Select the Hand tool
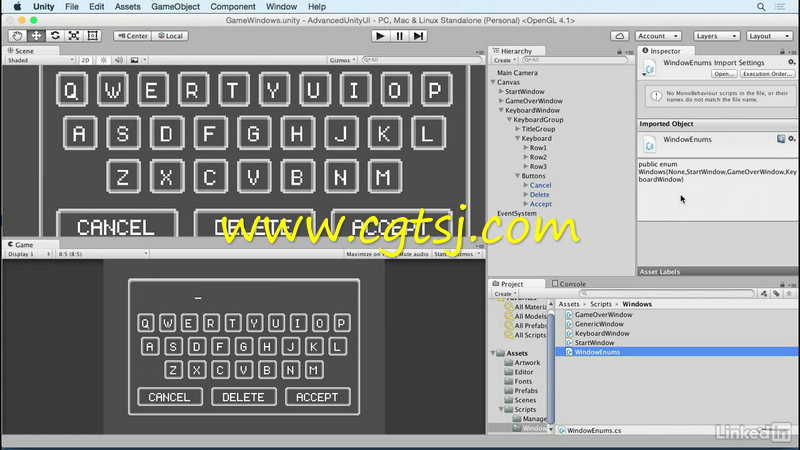Image resolution: width=800 pixels, height=450 pixels. (17, 36)
